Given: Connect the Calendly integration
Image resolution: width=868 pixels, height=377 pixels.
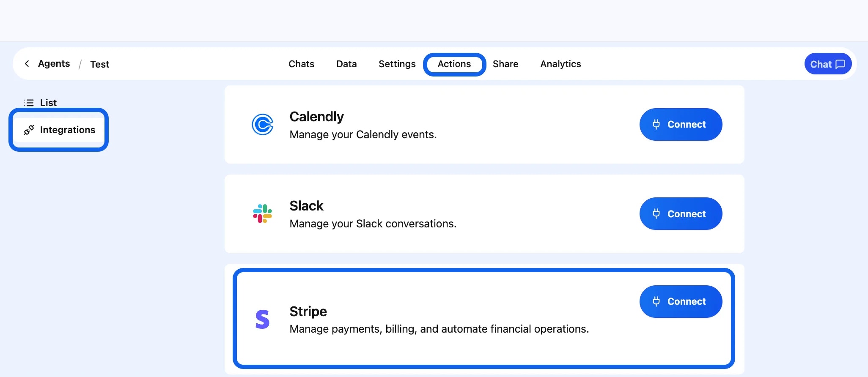Looking at the screenshot, I should click(x=681, y=124).
